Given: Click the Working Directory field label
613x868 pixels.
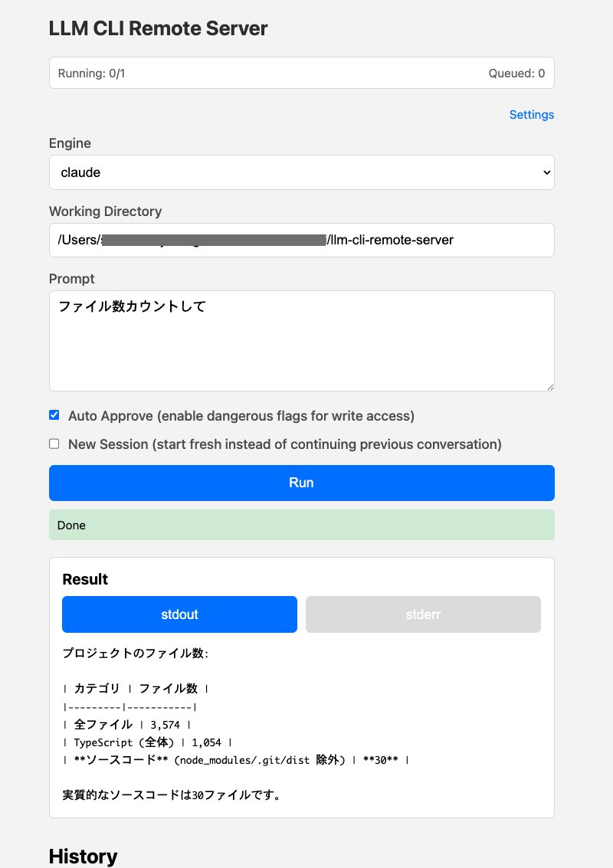Looking at the screenshot, I should [105, 211].
